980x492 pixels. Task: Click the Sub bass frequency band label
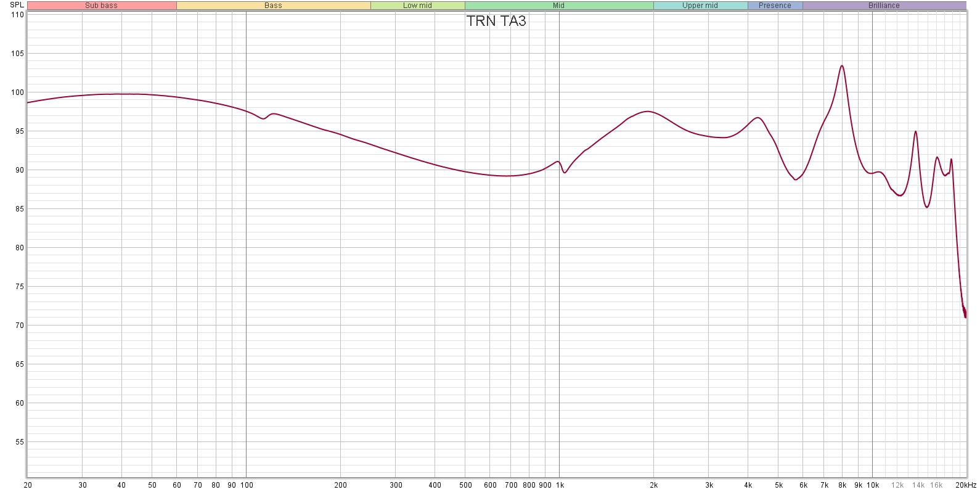click(101, 6)
